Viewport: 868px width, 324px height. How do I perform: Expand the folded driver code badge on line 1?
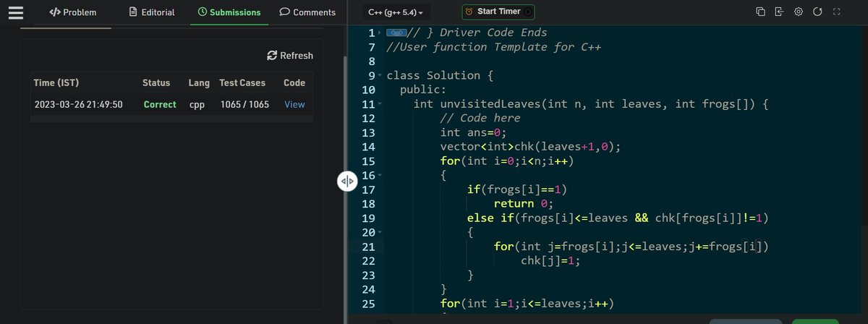pos(395,33)
